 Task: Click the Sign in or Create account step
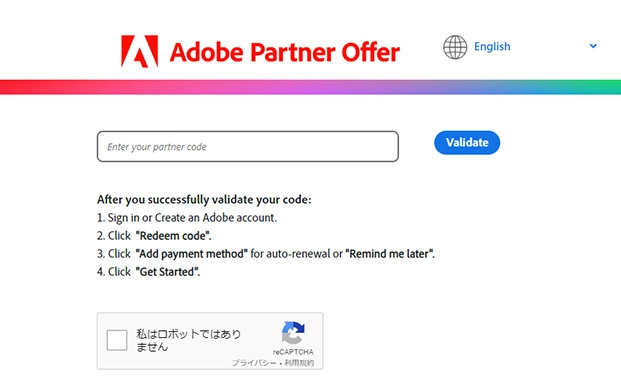tap(187, 218)
